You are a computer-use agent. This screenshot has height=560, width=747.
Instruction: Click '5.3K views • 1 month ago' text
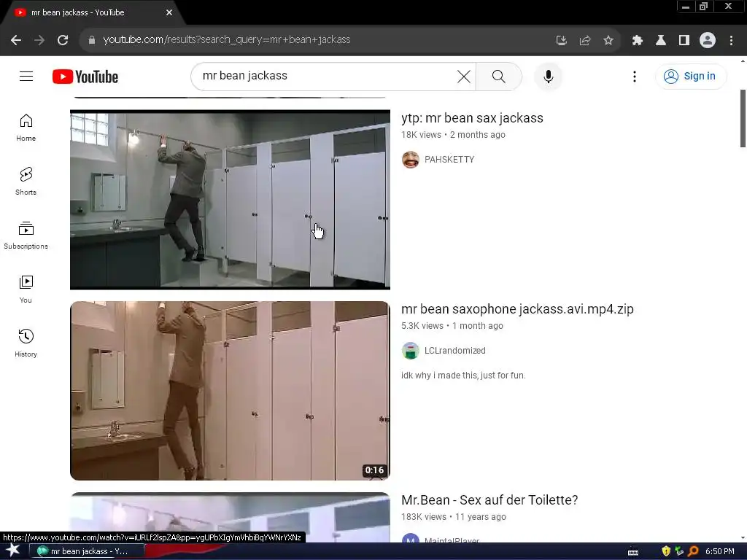452,326
